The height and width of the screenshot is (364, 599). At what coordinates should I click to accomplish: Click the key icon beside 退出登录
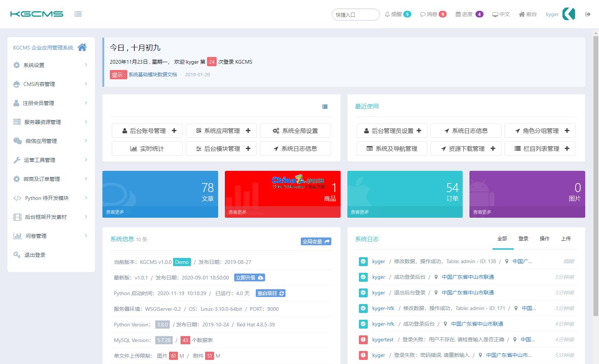tap(16, 255)
